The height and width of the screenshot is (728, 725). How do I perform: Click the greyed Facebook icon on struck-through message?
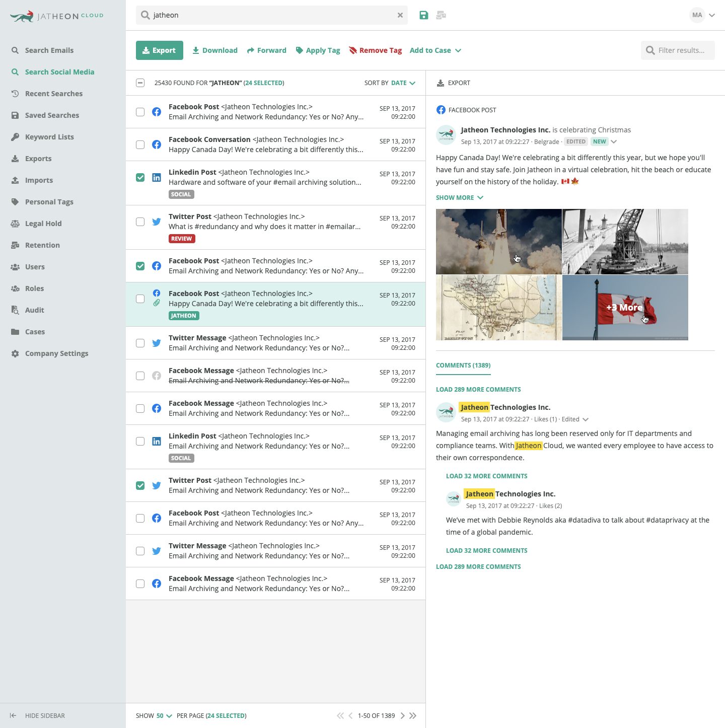[157, 376]
